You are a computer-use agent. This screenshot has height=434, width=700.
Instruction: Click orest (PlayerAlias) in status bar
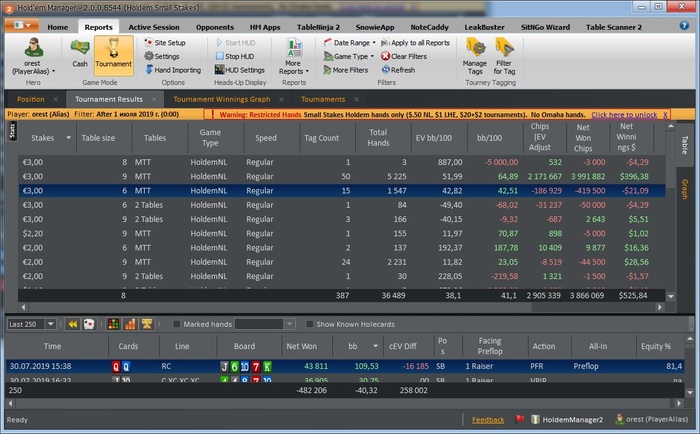[x=651, y=419]
